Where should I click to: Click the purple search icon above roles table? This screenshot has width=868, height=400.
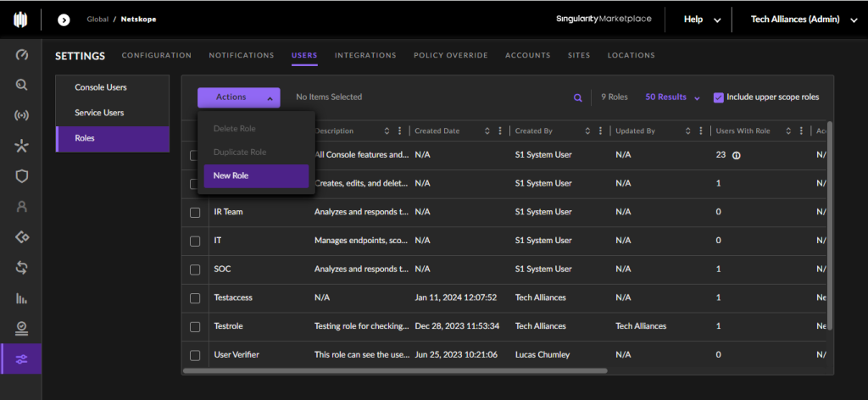[577, 98]
